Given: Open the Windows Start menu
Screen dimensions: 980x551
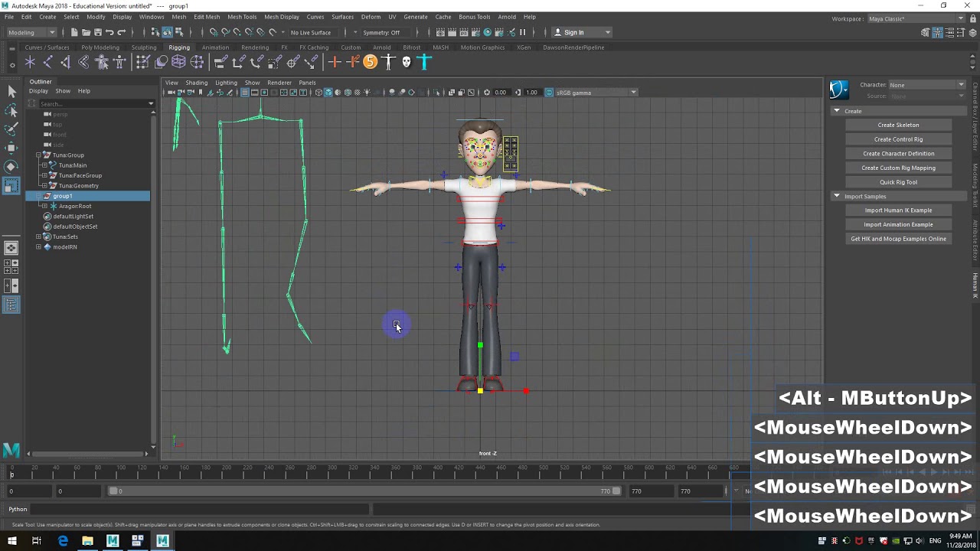Looking at the screenshot, I should (x=11, y=541).
